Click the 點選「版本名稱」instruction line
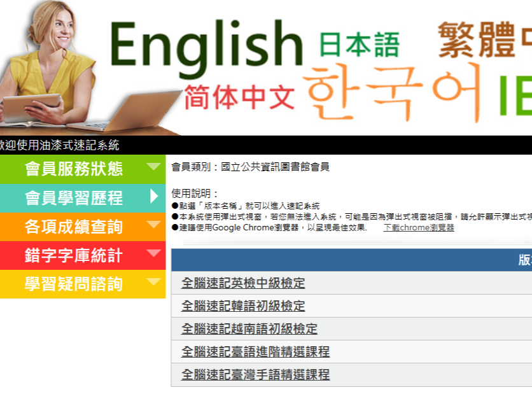The height and width of the screenshot is (399, 532). click(x=246, y=206)
